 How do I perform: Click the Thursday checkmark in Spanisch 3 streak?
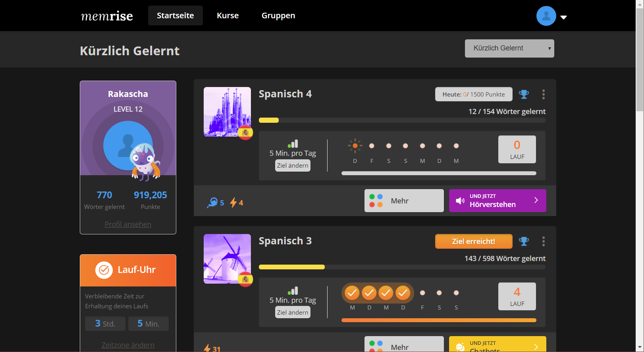(403, 293)
